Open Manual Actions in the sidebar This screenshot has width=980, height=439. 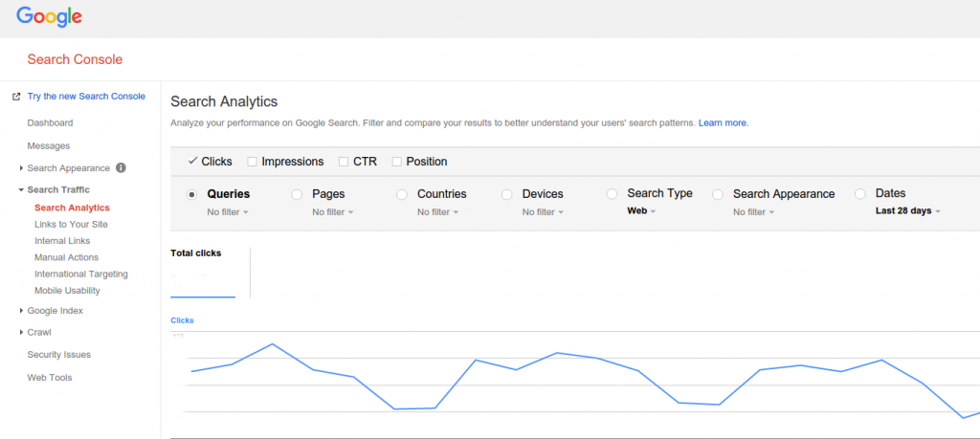point(66,257)
